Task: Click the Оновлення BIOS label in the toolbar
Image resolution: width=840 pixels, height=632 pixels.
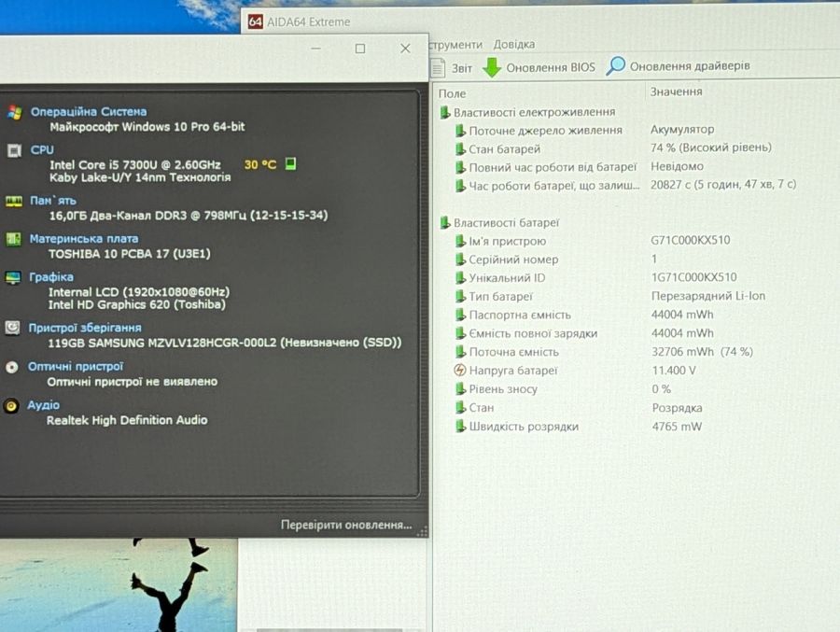Action: coord(551,67)
